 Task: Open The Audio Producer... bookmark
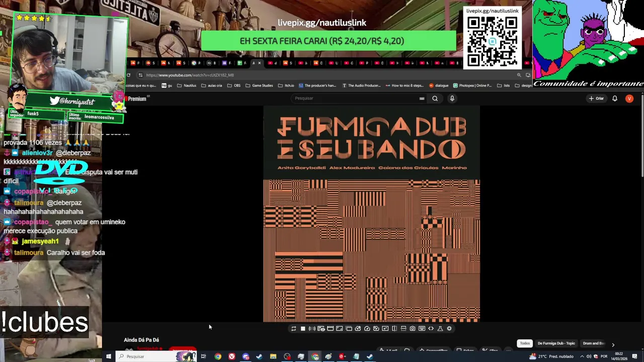pyautogui.click(x=361, y=85)
